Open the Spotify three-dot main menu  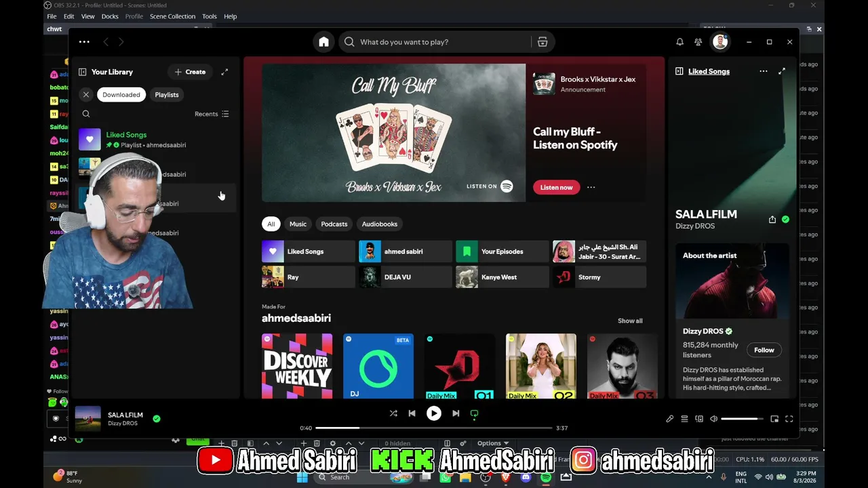pos(84,42)
